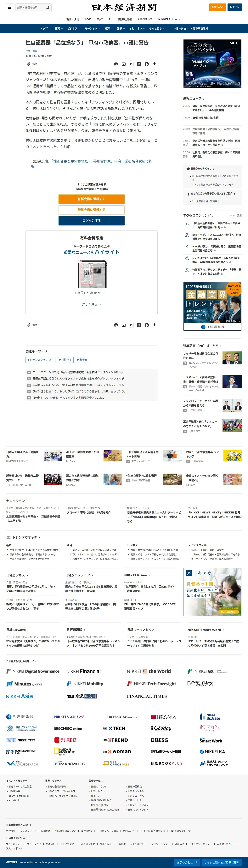Share to note using icon under the dateline
Image resolution: width=248 pixels, height=868 pixels.
tap(131, 64)
